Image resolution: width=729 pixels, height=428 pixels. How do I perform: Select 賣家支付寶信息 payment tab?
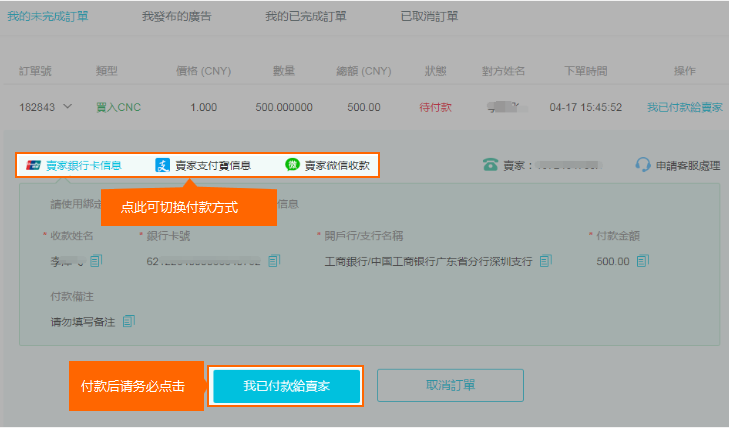click(213, 165)
